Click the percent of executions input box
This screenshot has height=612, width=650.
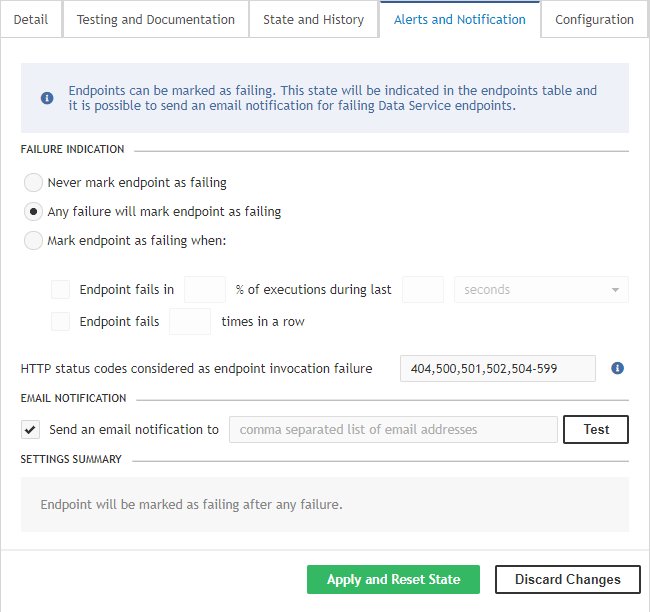coord(205,290)
